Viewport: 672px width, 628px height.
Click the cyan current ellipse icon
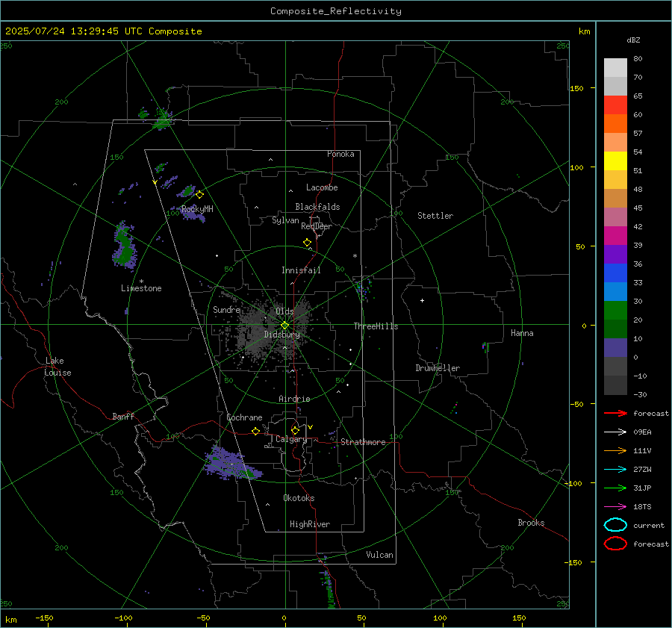pyautogui.click(x=615, y=525)
